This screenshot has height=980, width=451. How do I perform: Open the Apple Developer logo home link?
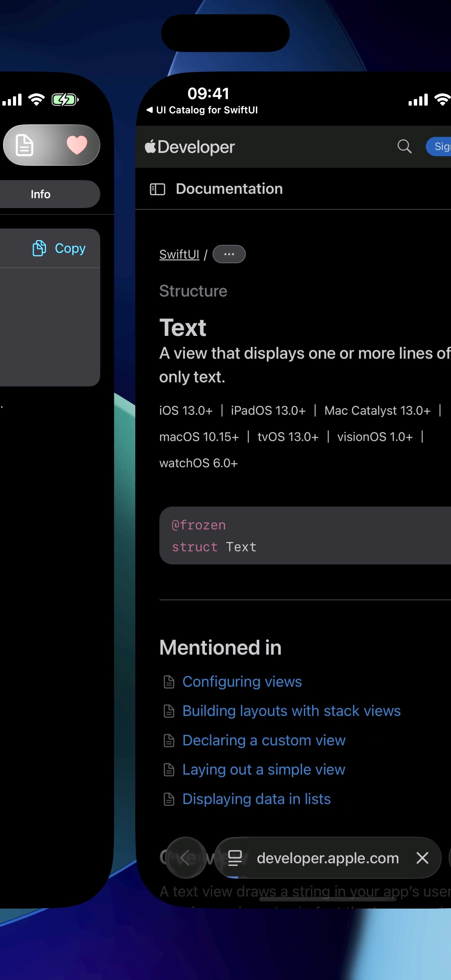(x=190, y=147)
